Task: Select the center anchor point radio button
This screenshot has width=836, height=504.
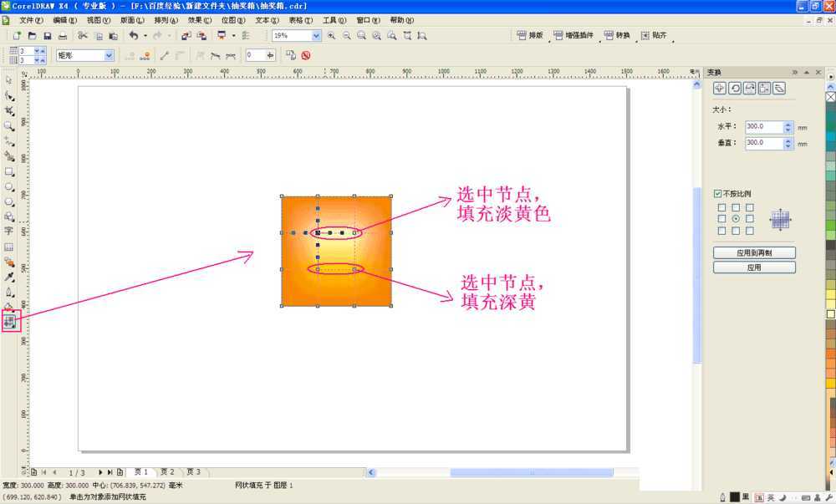Action: (736, 218)
